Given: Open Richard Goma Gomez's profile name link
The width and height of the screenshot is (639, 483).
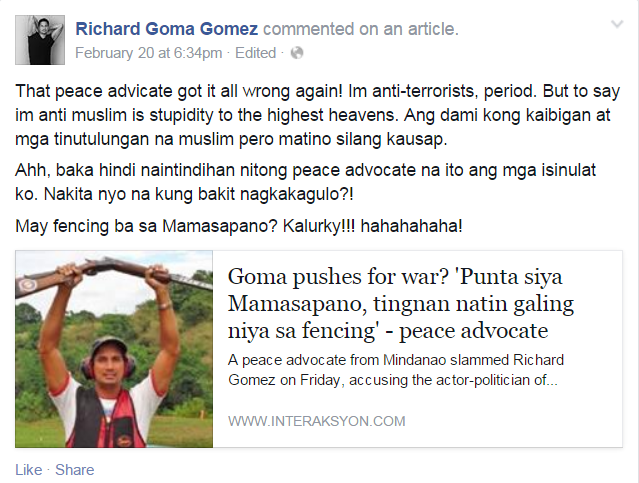Looking at the screenshot, I should (167, 29).
